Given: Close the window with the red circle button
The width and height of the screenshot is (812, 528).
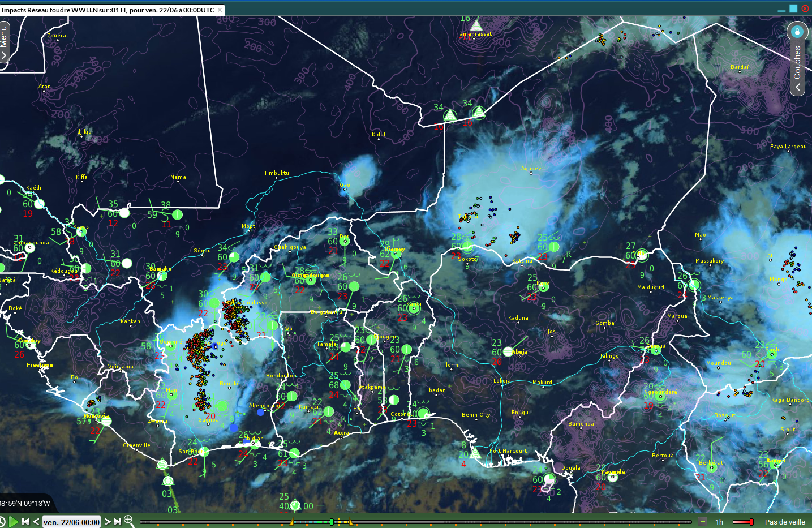Looking at the screenshot, I should pyautogui.click(x=805, y=8).
